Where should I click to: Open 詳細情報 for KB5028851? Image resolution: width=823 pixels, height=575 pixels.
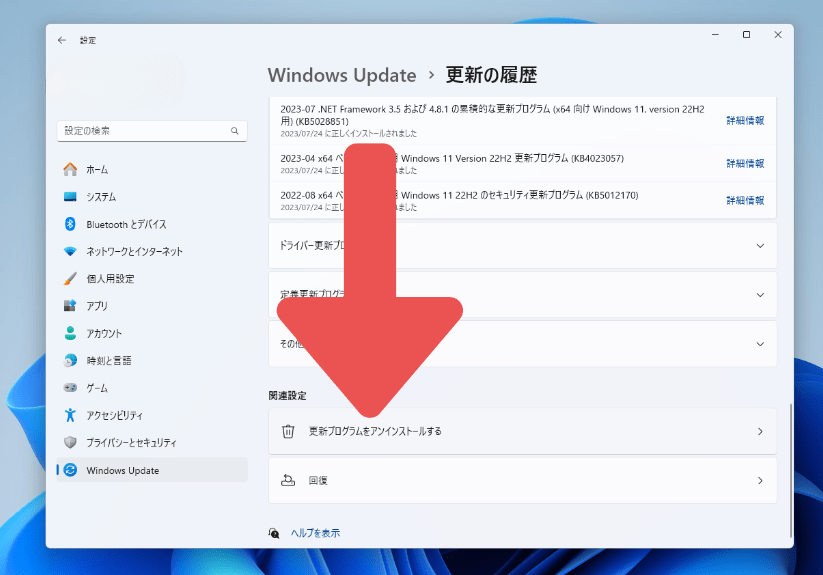(745, 121)
